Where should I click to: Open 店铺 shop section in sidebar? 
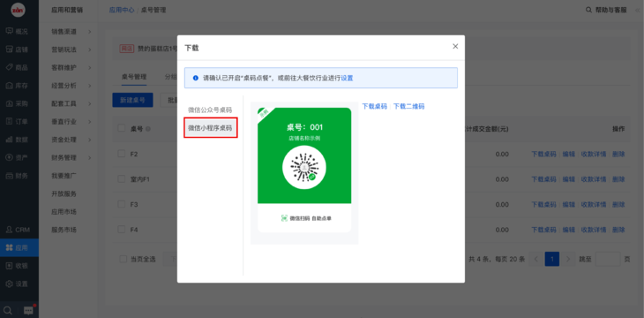coord(18,49)
